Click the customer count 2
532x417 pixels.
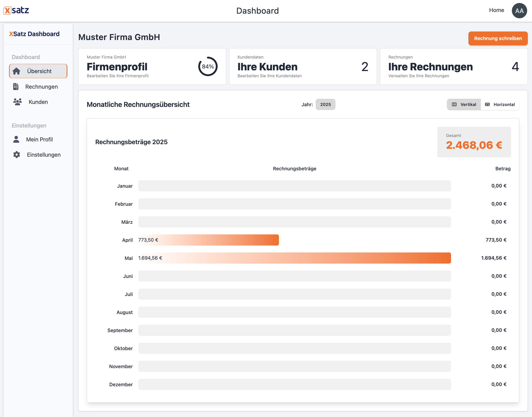coord(365,67)
